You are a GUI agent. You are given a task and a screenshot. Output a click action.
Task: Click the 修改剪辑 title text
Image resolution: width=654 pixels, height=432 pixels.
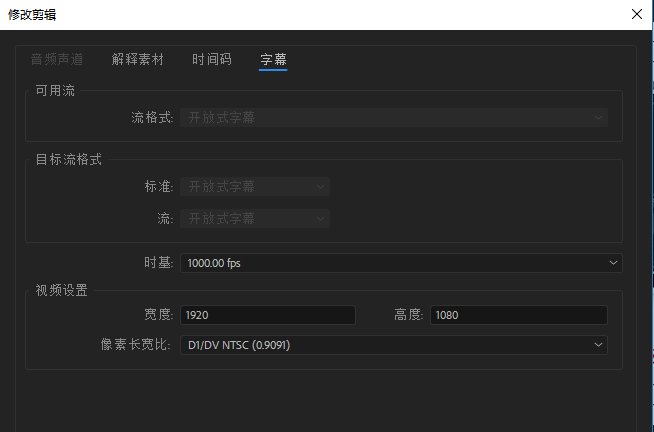(32, 15)
